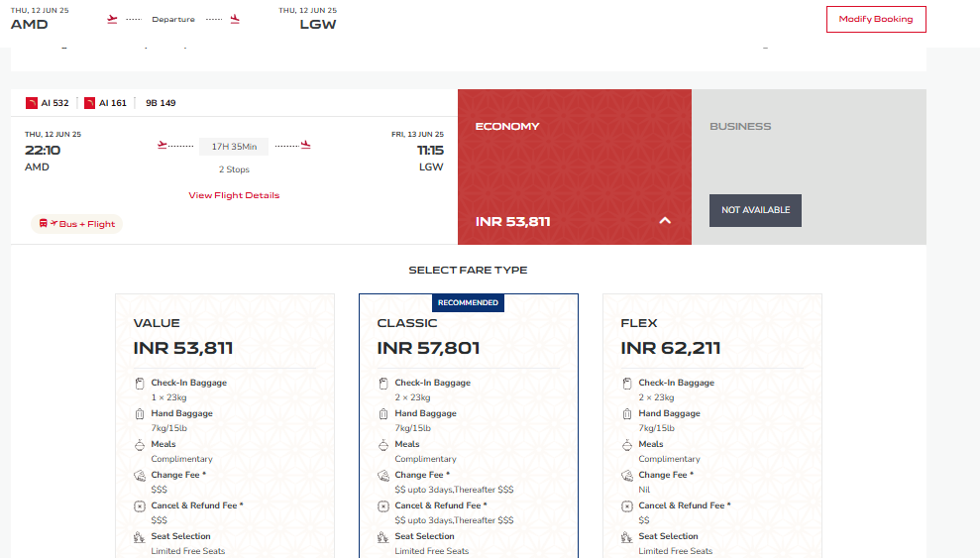The width and height of the screenshot is (980, 558).
Task: Click the 2 Stops text
Action: (x=234, y=169)
